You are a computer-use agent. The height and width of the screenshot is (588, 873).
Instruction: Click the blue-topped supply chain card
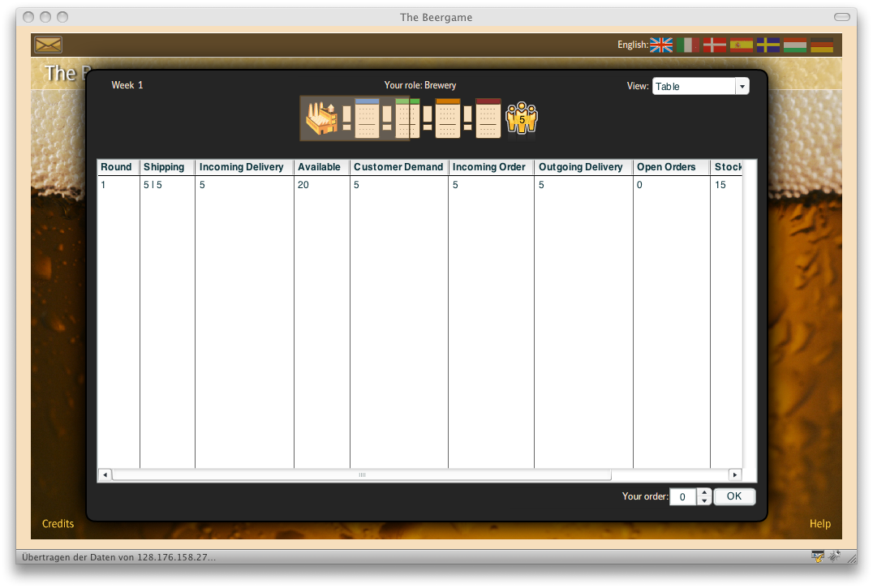[367, 118]
